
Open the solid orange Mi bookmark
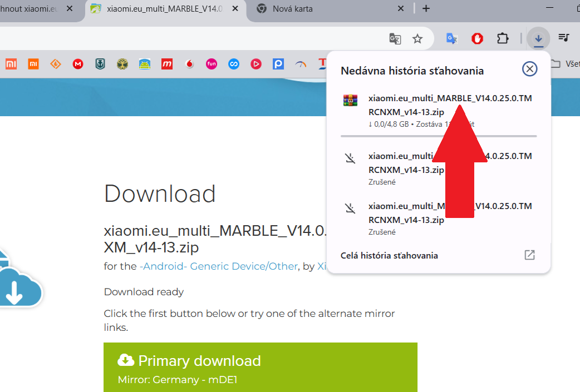coord(33,64)
